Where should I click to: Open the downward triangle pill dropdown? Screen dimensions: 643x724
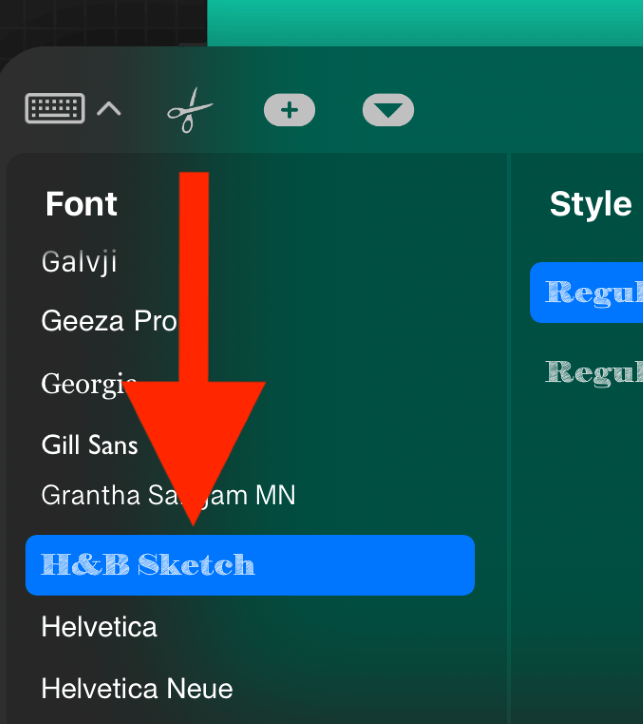coord(388,110)
